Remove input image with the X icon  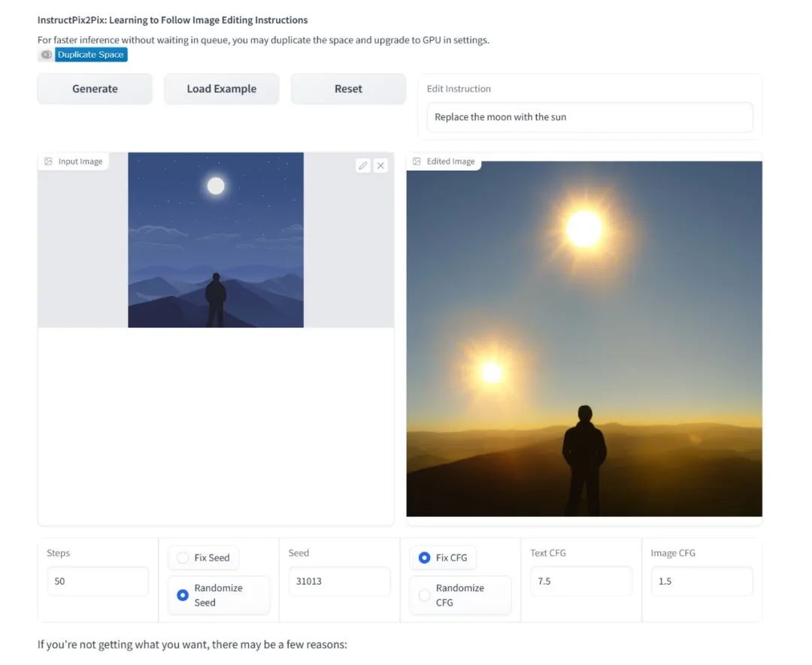tap(380, 165)
